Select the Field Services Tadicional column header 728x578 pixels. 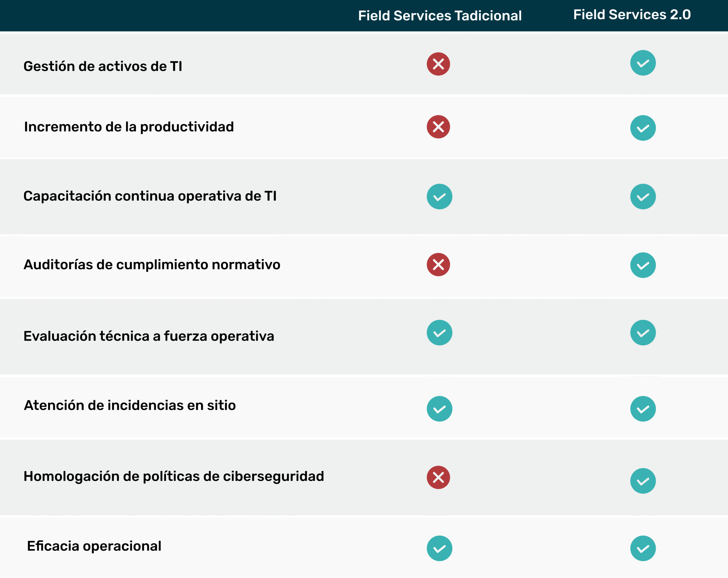coord(440,16)
